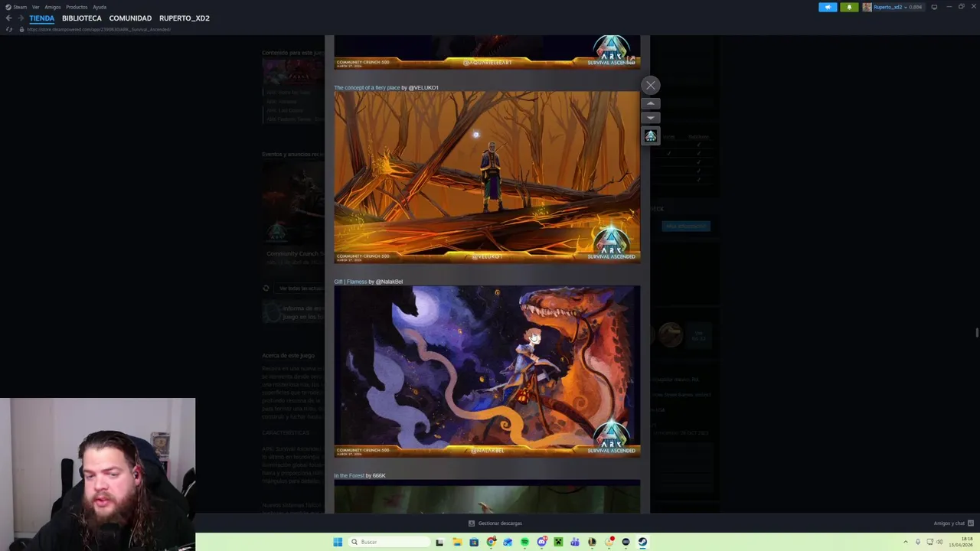Show hidden system tray icons
This screenshot has width=980, height=551.
pos(906,542)
